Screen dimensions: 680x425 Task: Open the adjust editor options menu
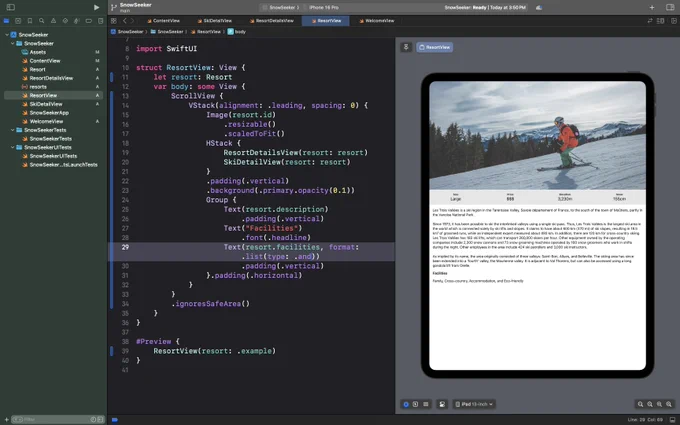coord(660,20)
